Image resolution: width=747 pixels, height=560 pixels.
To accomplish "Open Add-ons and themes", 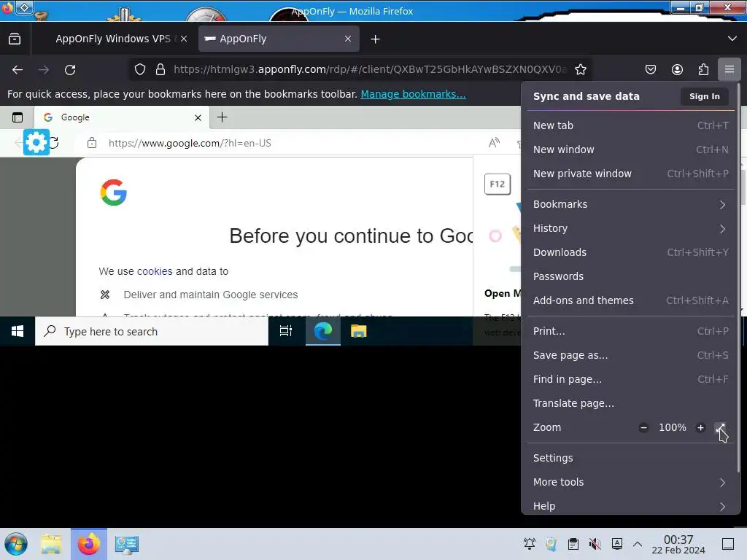I will tap(631, 300).
